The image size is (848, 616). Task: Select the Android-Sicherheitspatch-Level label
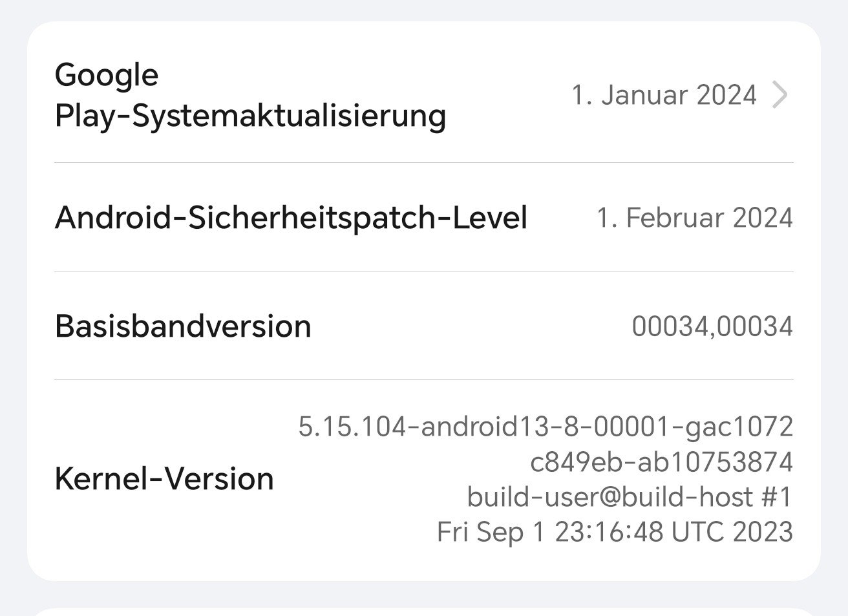pos(291,217)
